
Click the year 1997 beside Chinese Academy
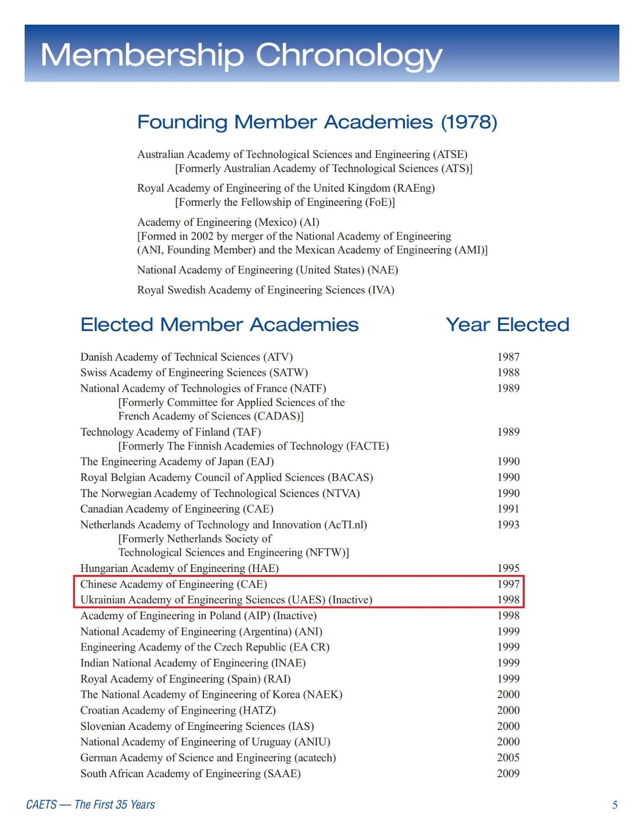pyautogui.click(x=508, y=584)
